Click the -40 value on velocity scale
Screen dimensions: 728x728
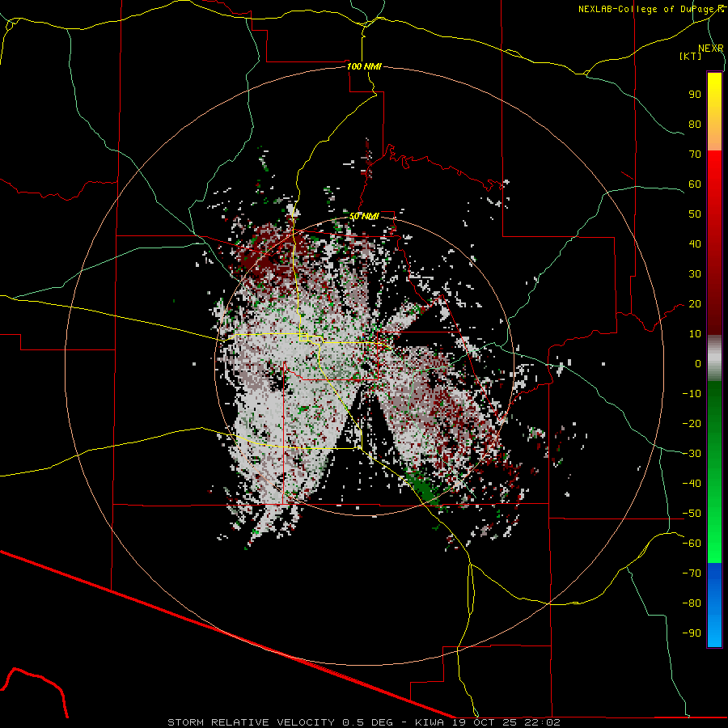692,484
